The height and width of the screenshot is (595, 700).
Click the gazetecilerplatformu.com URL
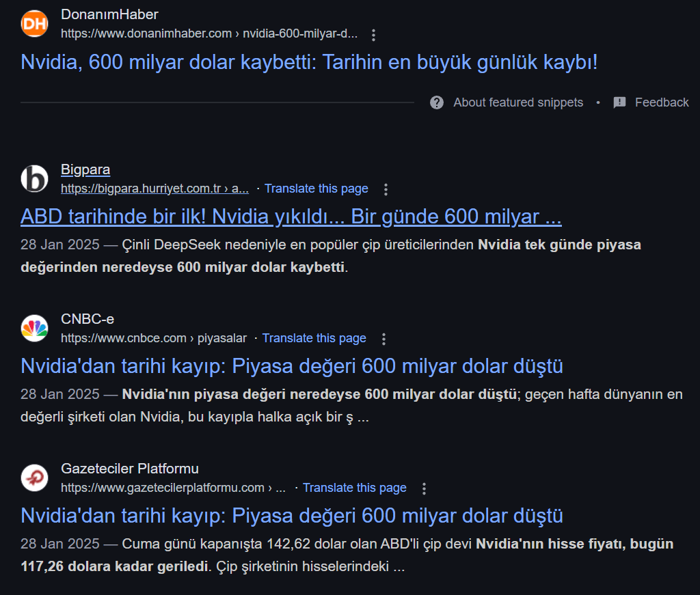173,488
